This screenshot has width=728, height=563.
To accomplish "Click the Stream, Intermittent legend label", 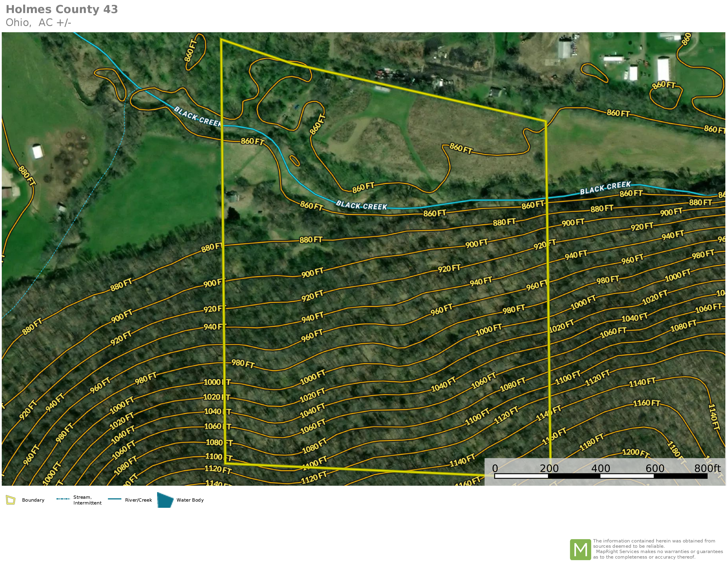I will click(87, 500).
